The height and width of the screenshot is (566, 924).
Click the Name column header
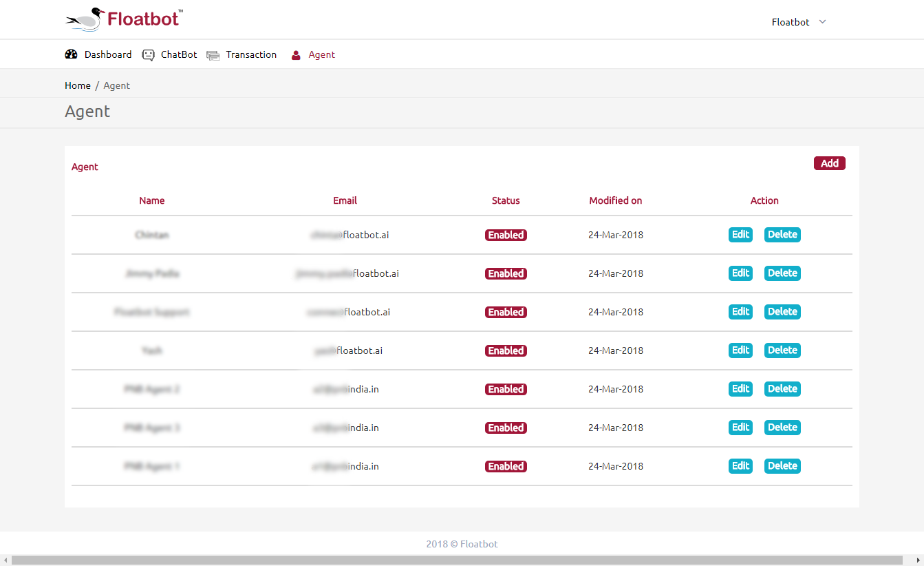point(152,200)
